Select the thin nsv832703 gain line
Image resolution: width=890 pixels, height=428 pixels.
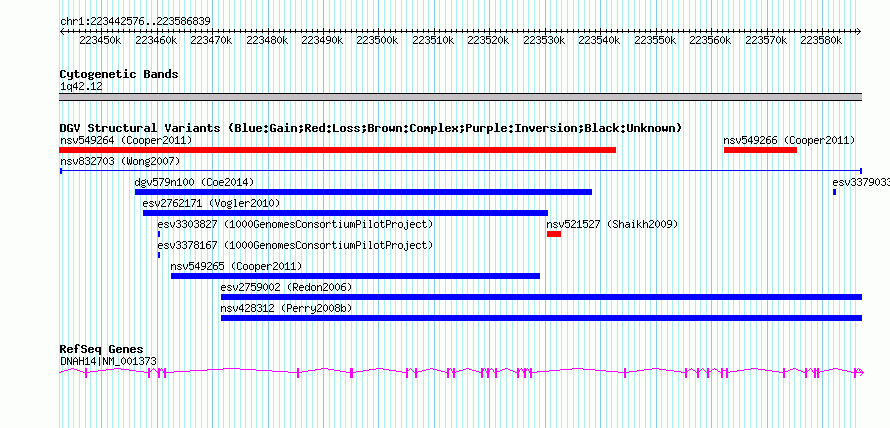pyautogui.click(x=461, y=171)
